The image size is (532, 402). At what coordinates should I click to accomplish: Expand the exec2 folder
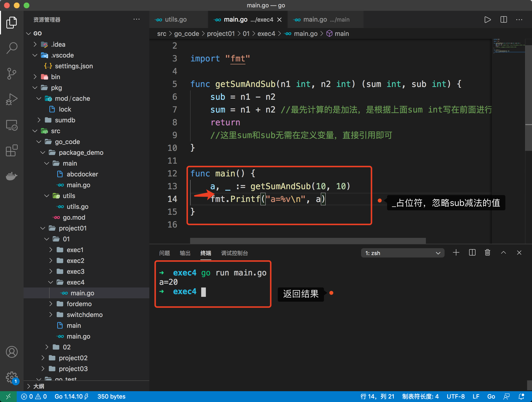coord(75,260)
